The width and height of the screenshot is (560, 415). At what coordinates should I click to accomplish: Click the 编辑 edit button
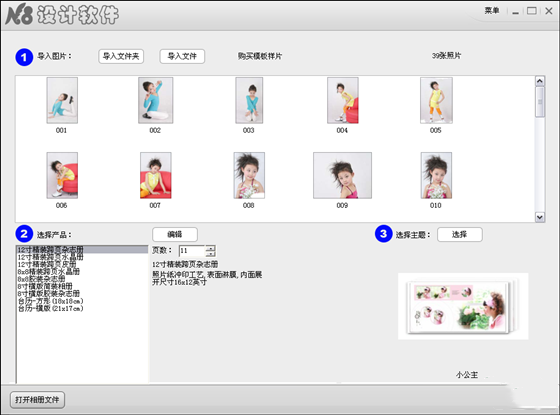click(175, 234)
